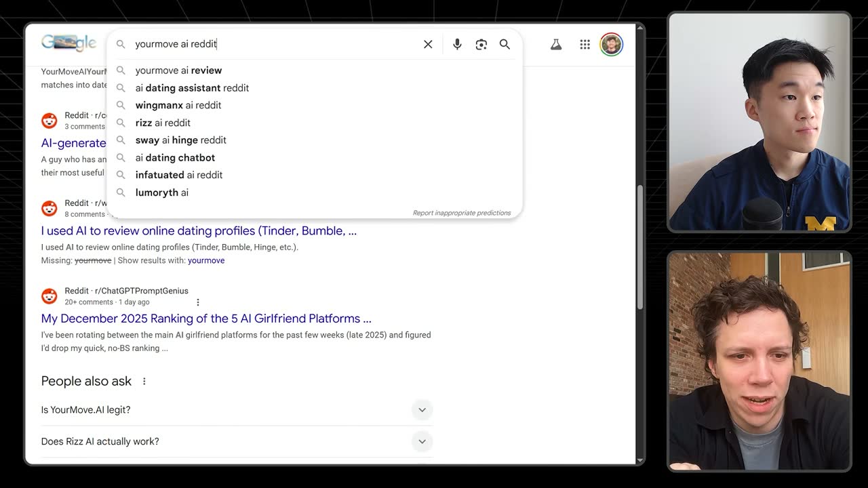Click Reddit favicon beside the AI-generated result
This screenshot has height=488, width=868.
50,121
